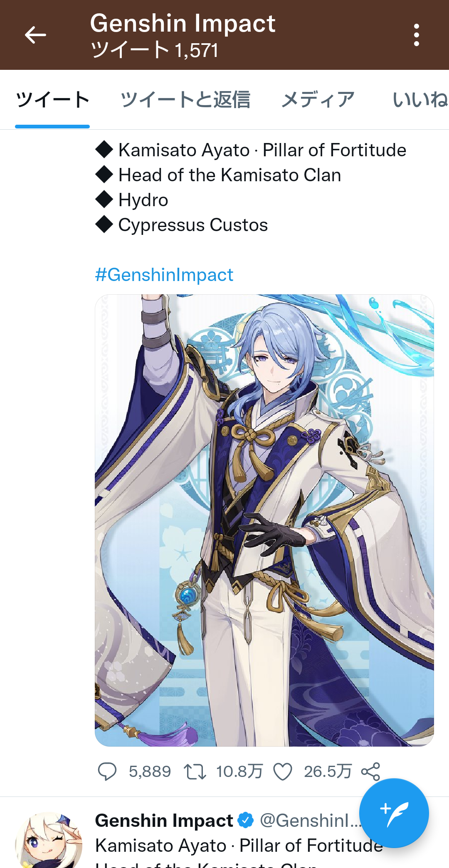Switch to the いいね tab
449x868 pixels.
[x=420, y=100]
